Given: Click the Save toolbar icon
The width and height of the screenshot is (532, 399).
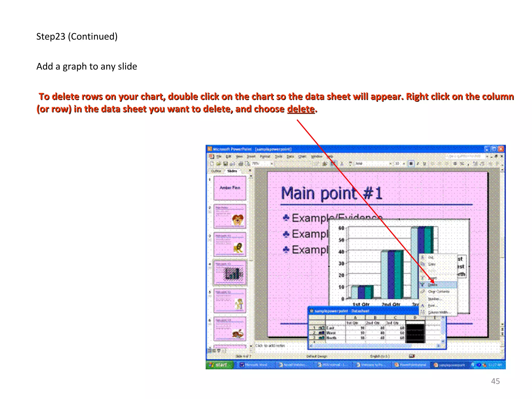Looking at the screenshot, I should point(225,163).
